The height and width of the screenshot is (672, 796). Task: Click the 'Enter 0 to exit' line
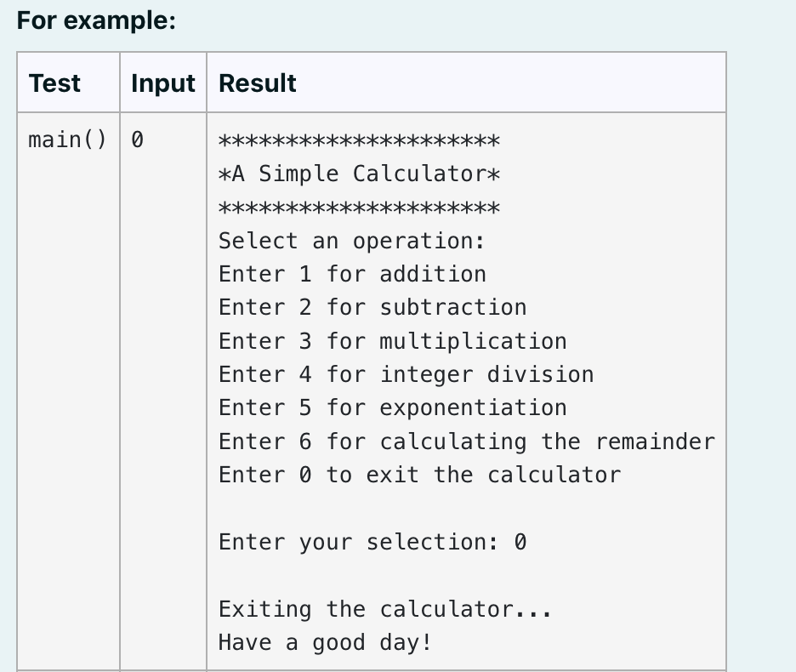[420, 475]
